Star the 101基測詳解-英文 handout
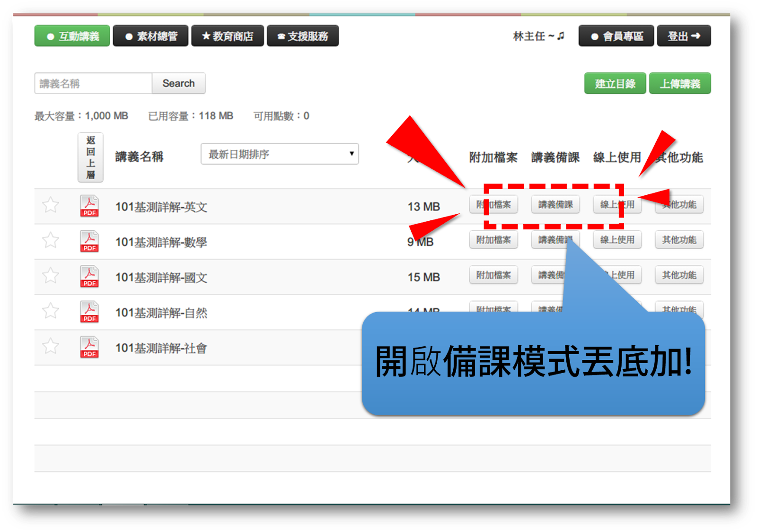 coord(51,205)
